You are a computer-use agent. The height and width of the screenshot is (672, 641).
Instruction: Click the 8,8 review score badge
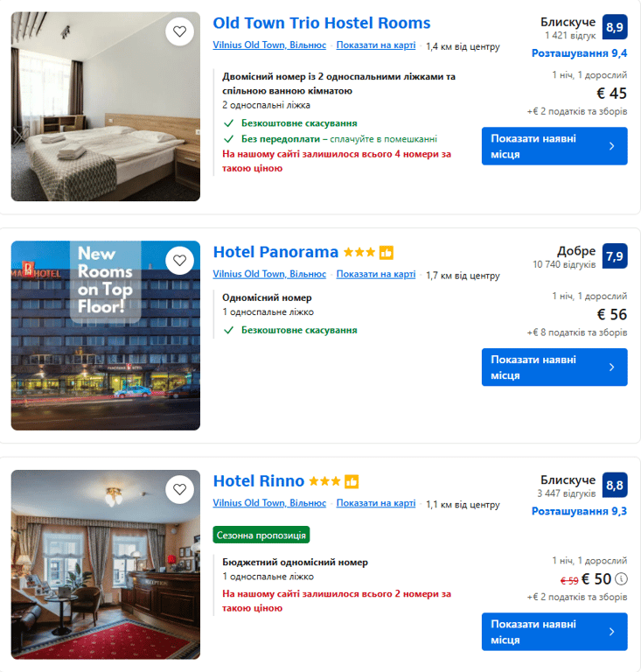click(x=615, y=486)
